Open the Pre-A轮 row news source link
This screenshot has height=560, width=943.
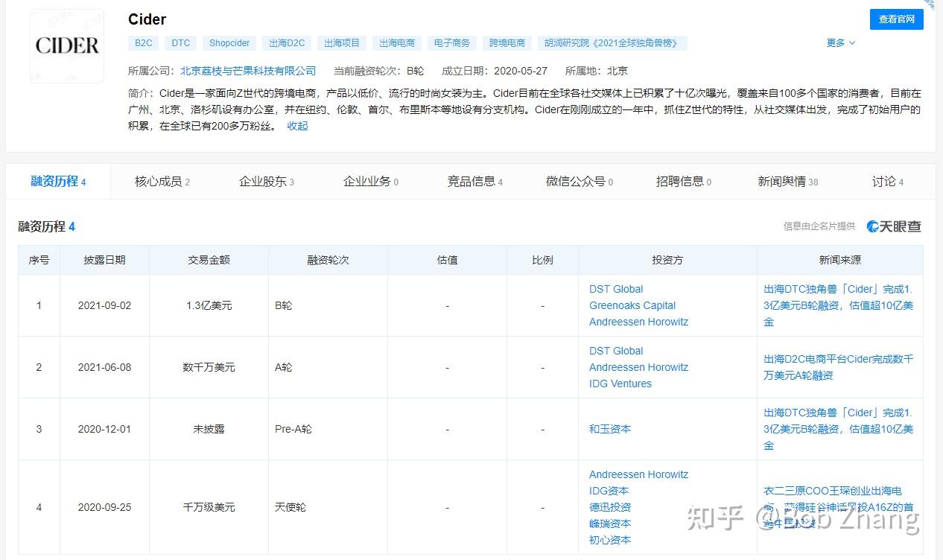click(838, 429)
